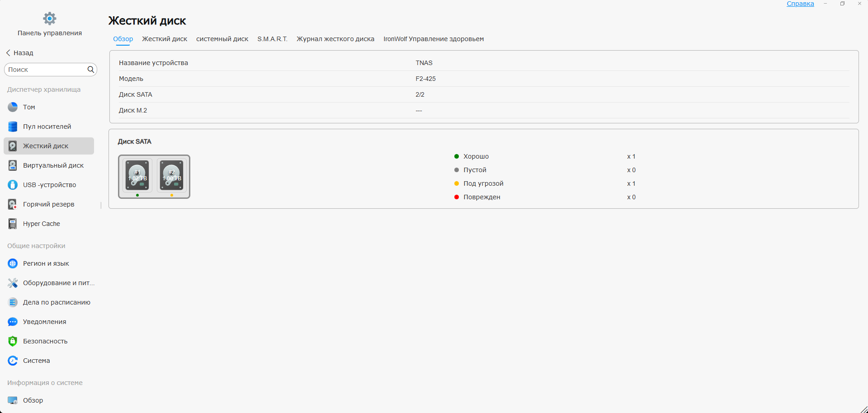Click the Под угрозой status label
Viewport: 868px width, 413px height.
point(483,183)
